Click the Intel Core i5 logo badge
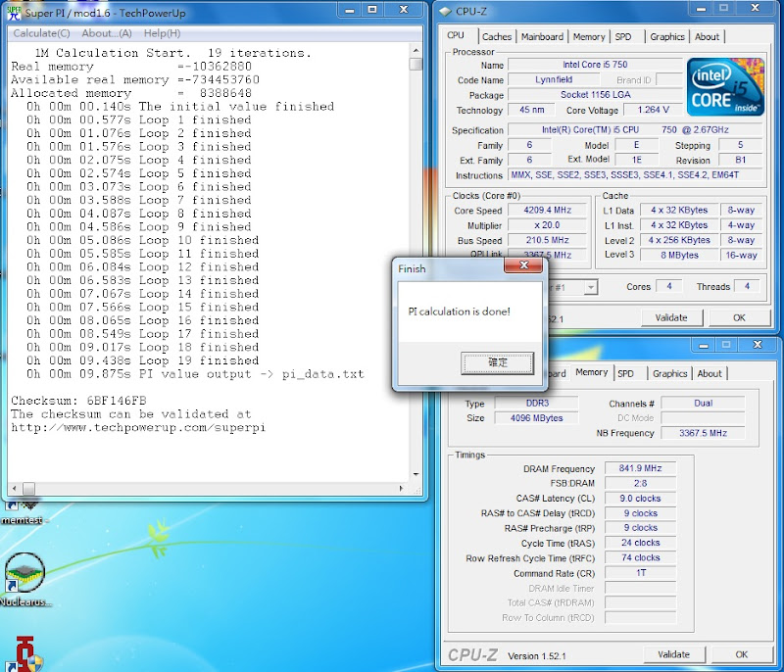The width and height of the screenshot is (784, 672). coord(725,87)
